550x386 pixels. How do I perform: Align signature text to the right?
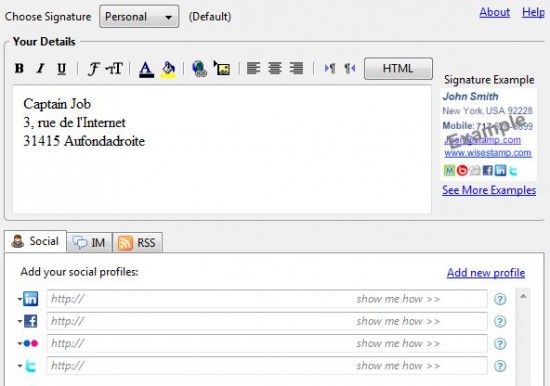point(296,68)
